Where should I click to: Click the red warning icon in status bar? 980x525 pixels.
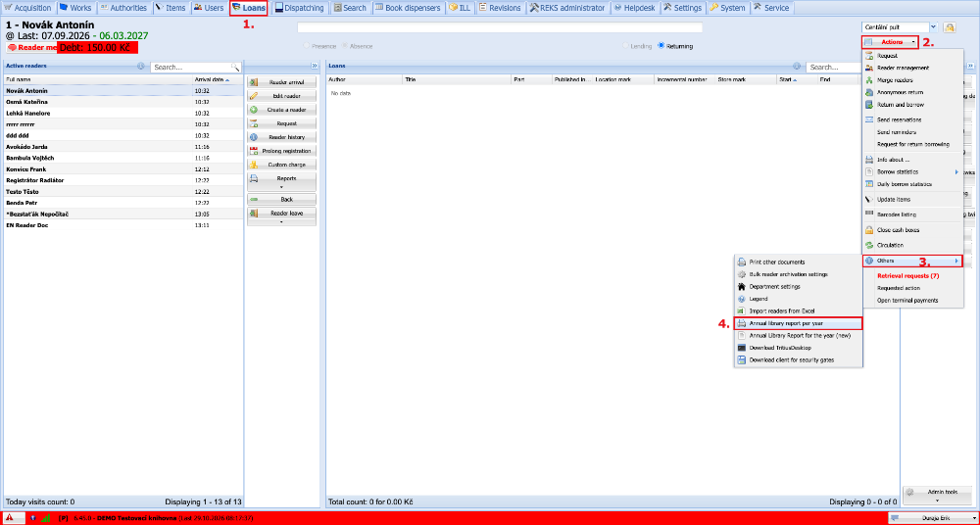pyautogui.click(x=11, y=518)
